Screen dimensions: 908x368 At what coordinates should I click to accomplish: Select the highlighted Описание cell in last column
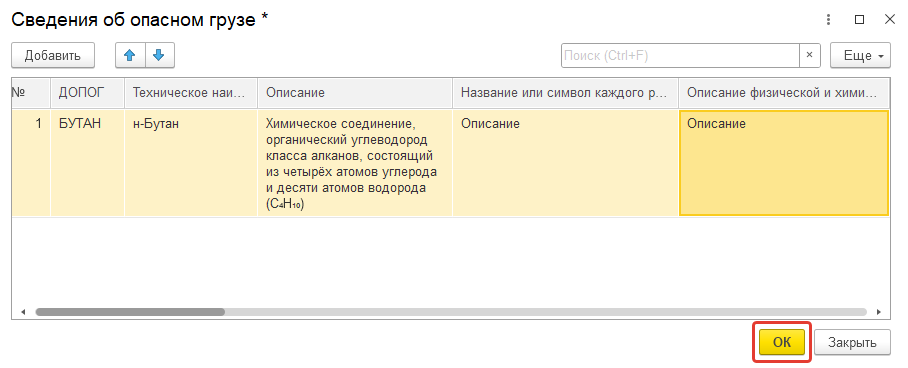click(783, 163)
